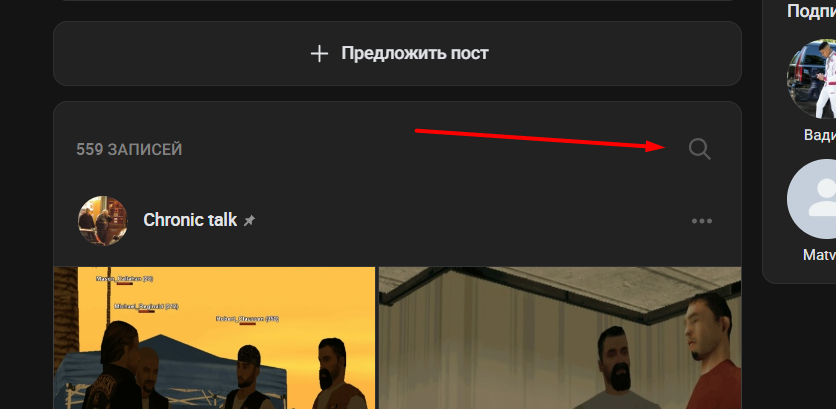Click the 559 ЗАПИСЕЙ posts header
The width and height of the screenshot is (836, 409).
129,149
